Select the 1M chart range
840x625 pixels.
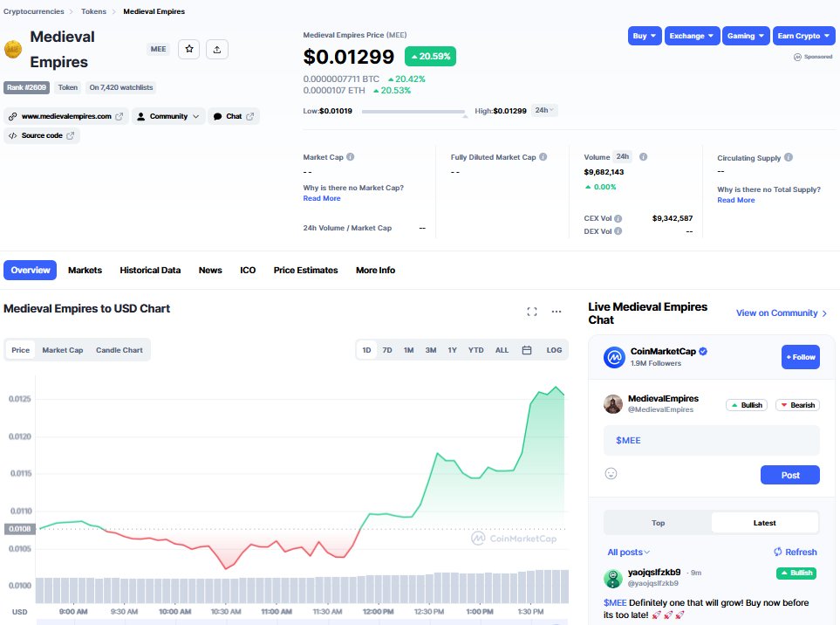[409, 350]
